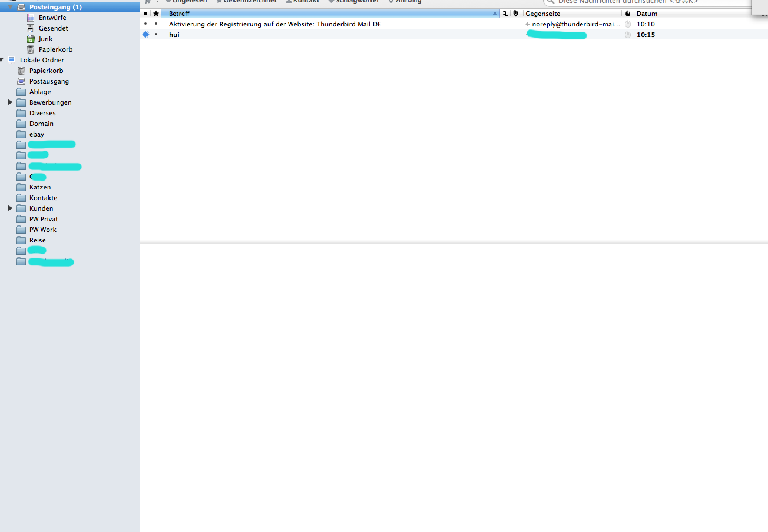Open the Postausgang outbox icon
This screenshot has width=768, height=532.
coord(21,81)
